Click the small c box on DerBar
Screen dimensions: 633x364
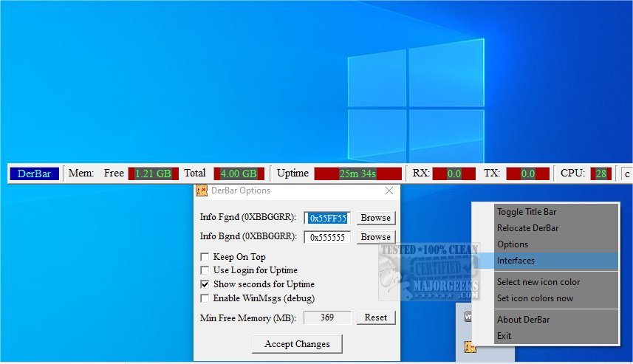[x=627, y=174]
